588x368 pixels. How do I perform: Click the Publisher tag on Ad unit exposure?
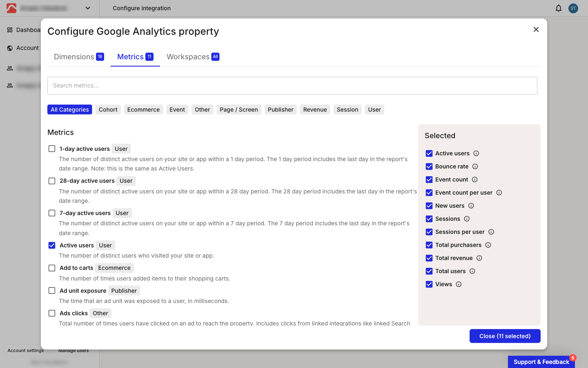click(124, 291)
